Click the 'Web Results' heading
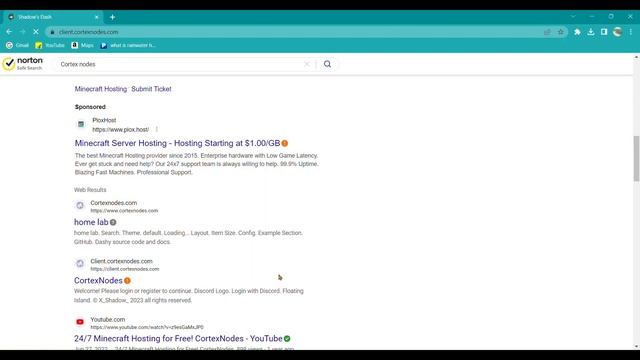640x360 pixels. coord(90,190)
